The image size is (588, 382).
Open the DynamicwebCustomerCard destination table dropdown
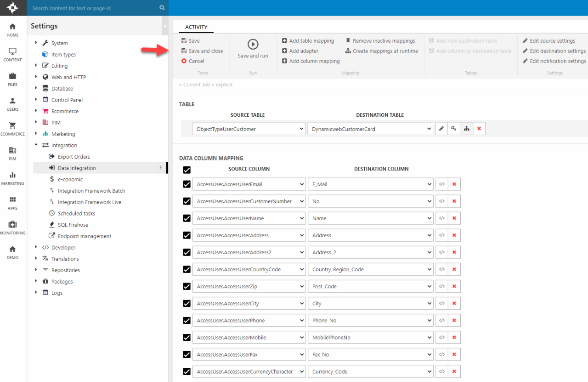pos(370,129)
